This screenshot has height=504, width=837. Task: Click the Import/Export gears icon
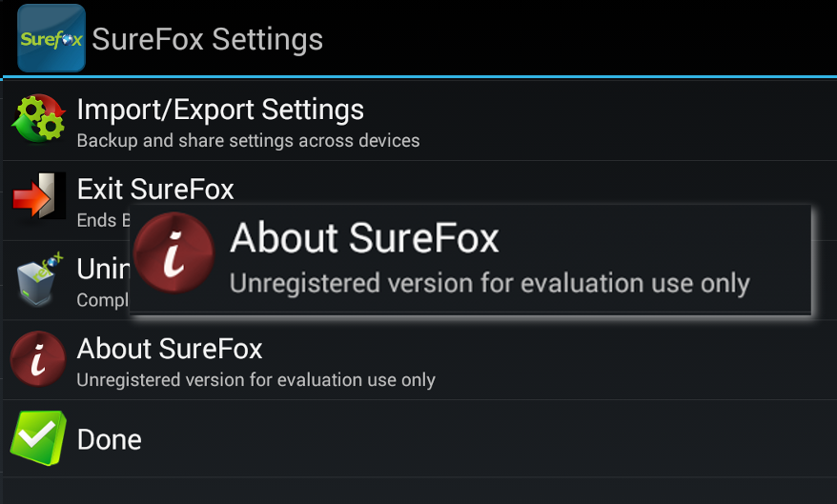(38, 118)
